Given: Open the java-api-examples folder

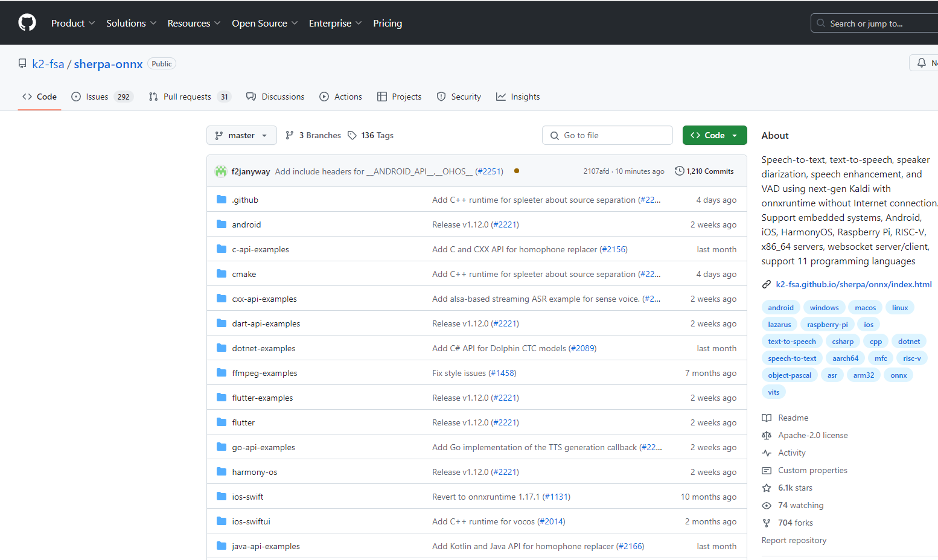Looking at the screenshot, I should pos(266,546).
